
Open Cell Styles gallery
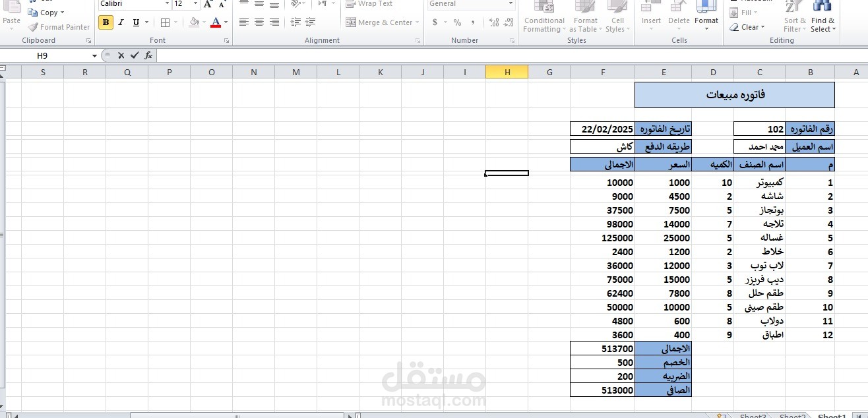tap(617, 17)
